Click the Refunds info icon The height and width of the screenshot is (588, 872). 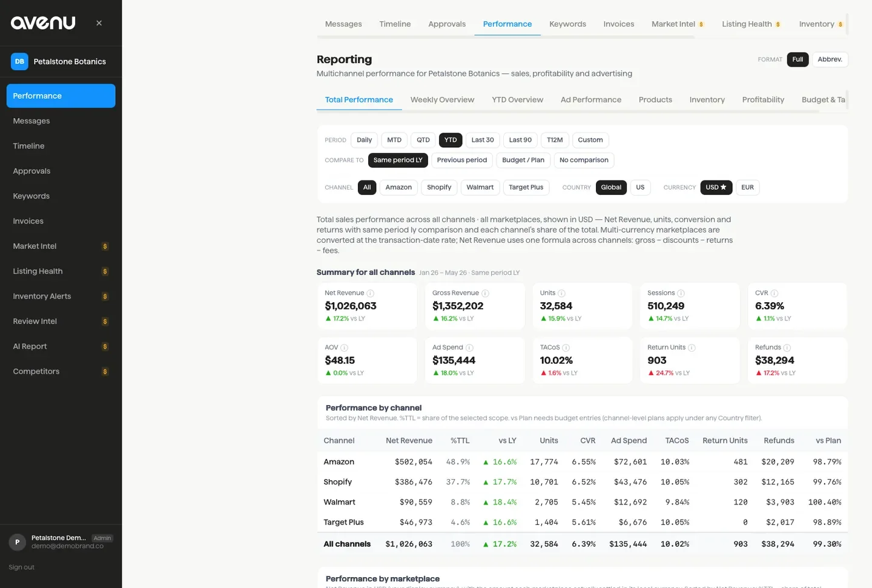click(x=787, y=348)
